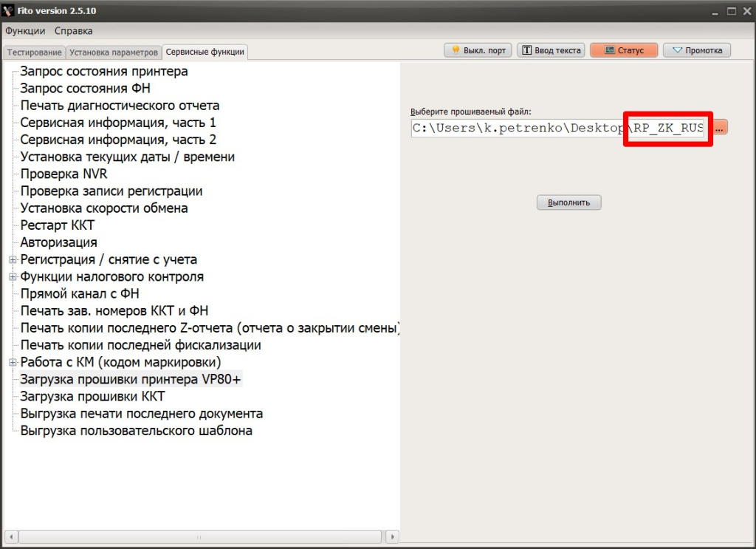
Task: Select Печать копии последнего Z-отчета
Action: 210,328
